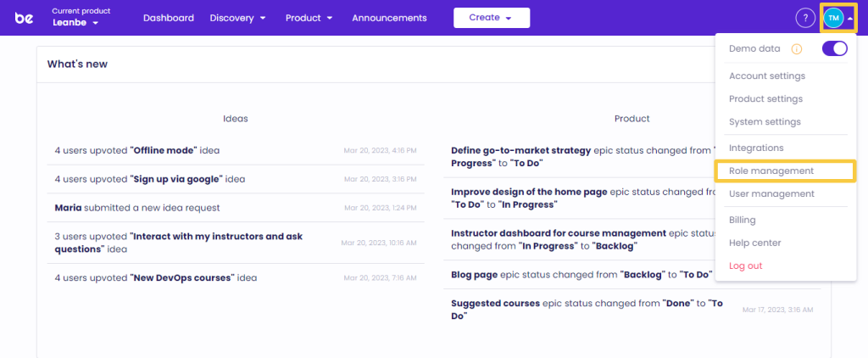Choose System settings in the menu
The width and height of the screenshot is (868, 358).
click(x=765, y=122)
